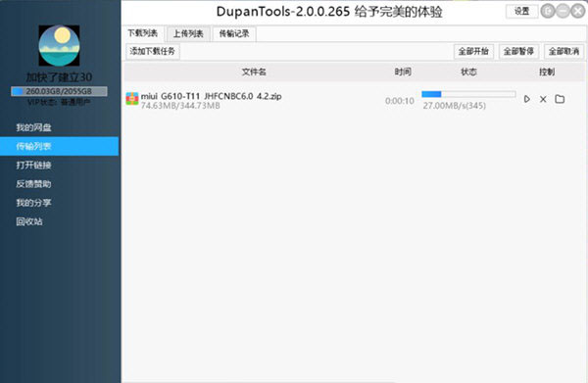
Task: Click the 添加下载任务 button
Action: click(153, 51)
